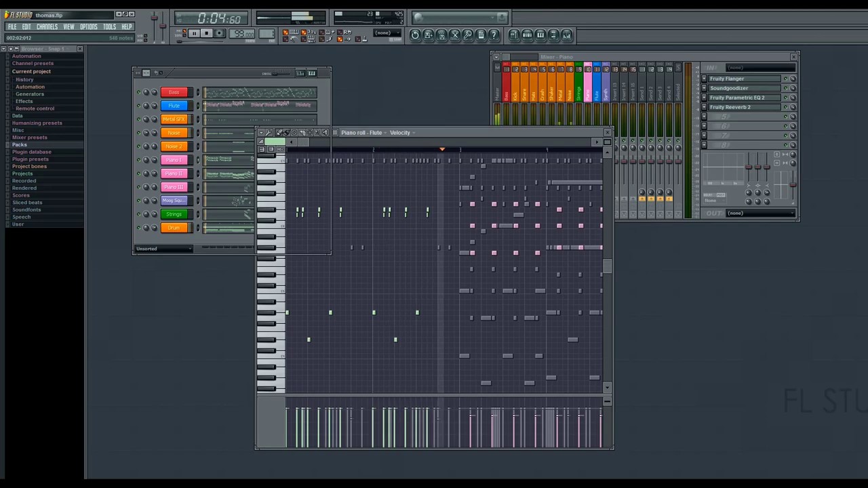Click the audio editor scissors toolbar icon
The width and height of the screenshot is (868, 488).
455,35
